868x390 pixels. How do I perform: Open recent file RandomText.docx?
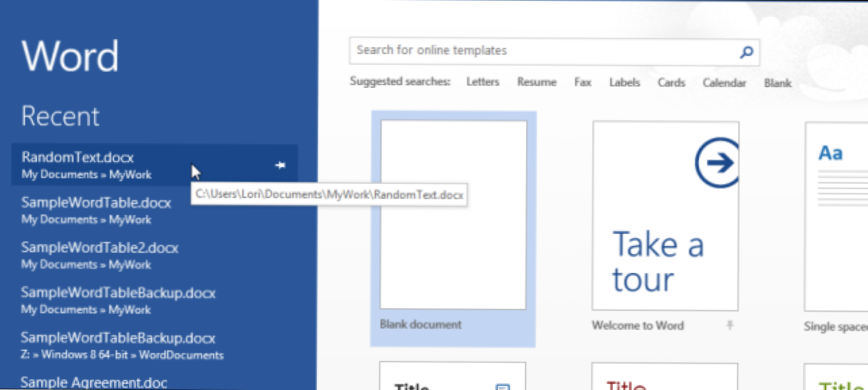pos(78,158)
